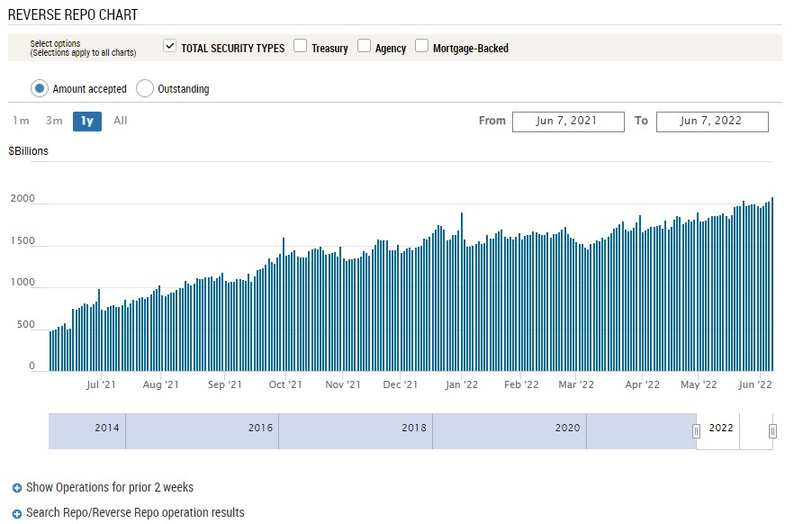Select the Amount accepted radio button
The width and height of the screenshot is (812, 524).
(40, 88)
